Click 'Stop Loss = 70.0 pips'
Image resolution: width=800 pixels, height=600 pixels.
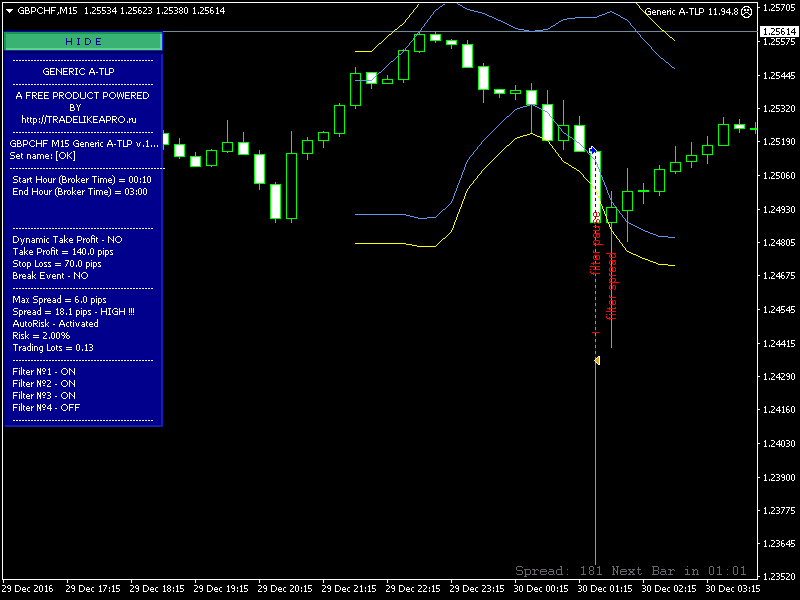pos(57,264)
